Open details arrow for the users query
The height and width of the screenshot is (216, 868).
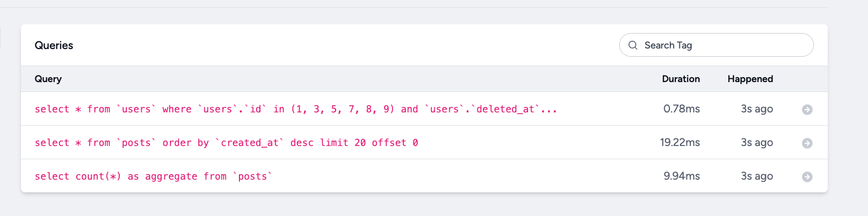click(807, 110)
